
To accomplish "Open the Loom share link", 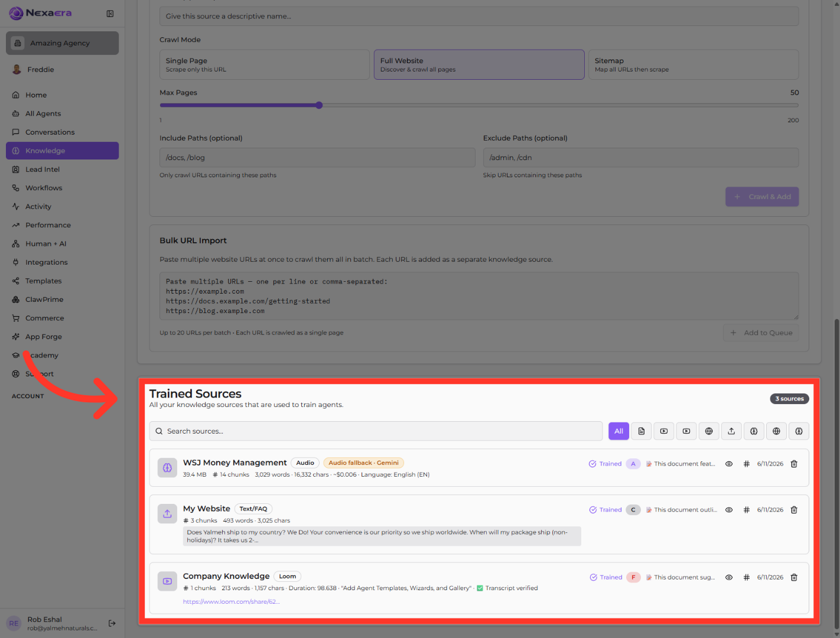I will [x=231, y=601].
